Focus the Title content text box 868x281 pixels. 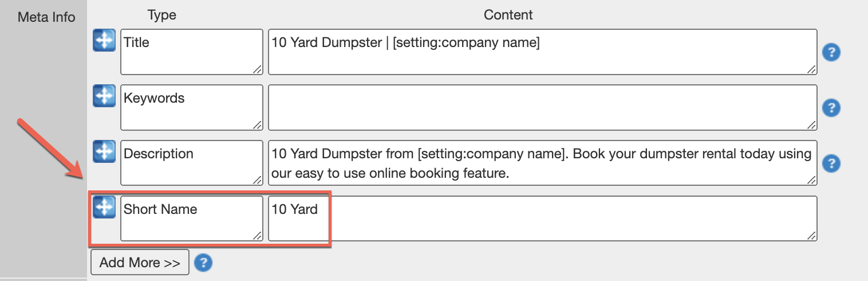(x=542, y=52)
